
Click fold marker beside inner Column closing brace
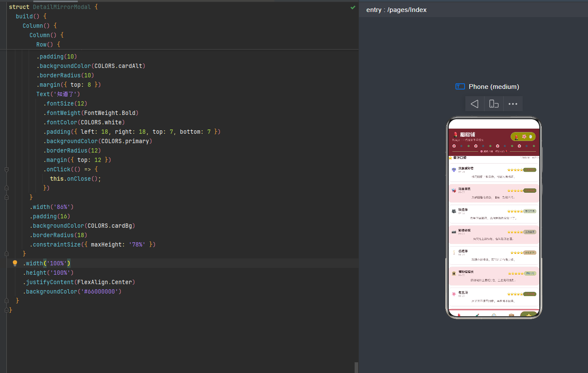pos(6,197)
